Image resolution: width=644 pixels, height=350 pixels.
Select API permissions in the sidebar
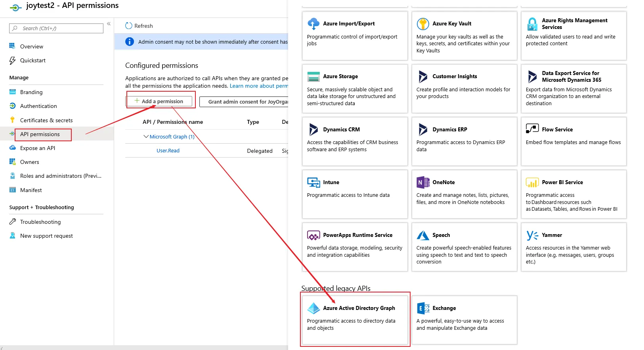(x=40, y=134)
